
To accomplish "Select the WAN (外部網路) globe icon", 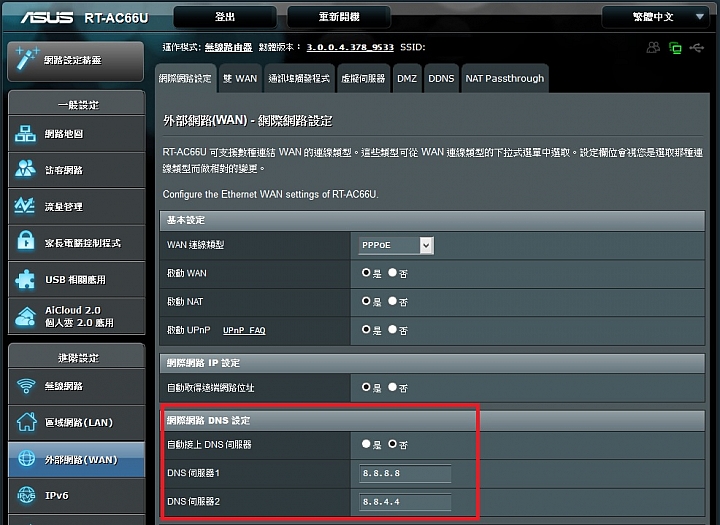I will [26, 458].
